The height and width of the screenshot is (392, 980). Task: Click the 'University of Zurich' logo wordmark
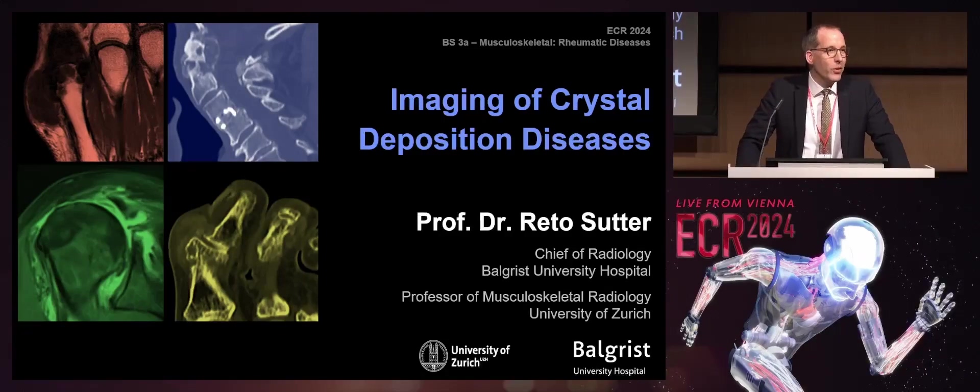click(x=480, y=356)
